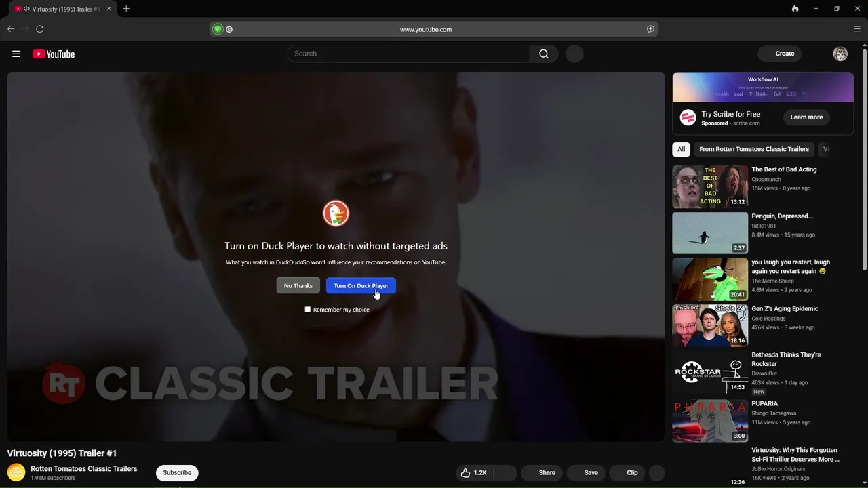Switch to the Virtuosity (1995) Trailer browser tab
868x488 pixels.
pos(63,9)
